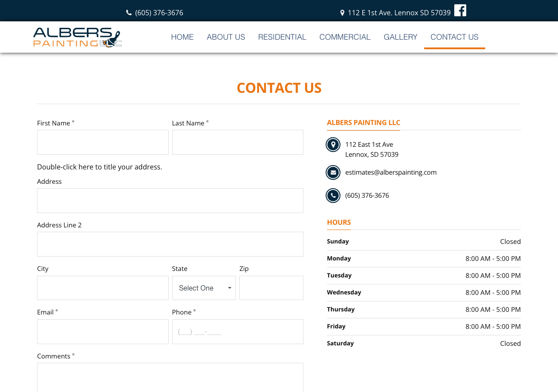
Task: Click the envelope icon beside the email address
Action: (x=333, y=172)
